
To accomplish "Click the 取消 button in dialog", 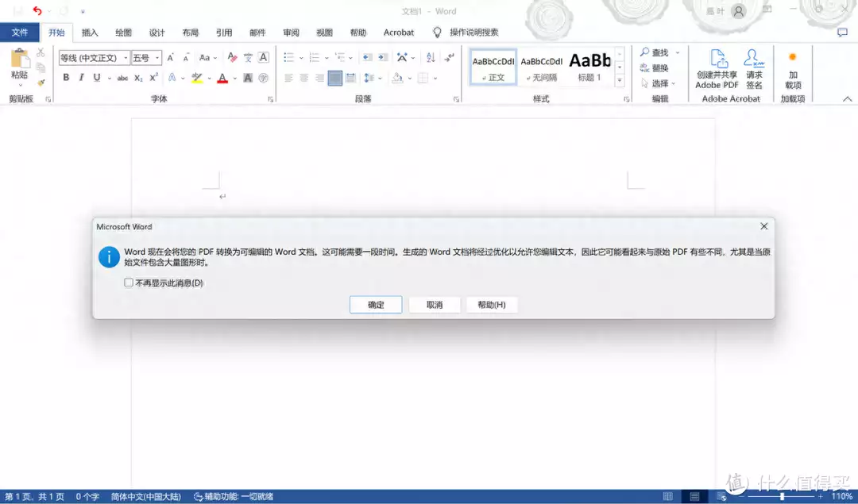I will 434,305.
